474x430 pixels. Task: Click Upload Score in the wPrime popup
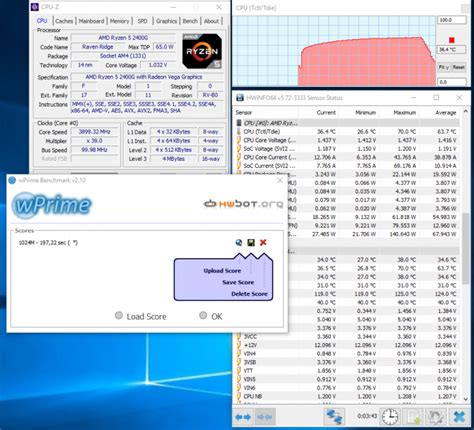pyautogui.click(x=222, y=271)
